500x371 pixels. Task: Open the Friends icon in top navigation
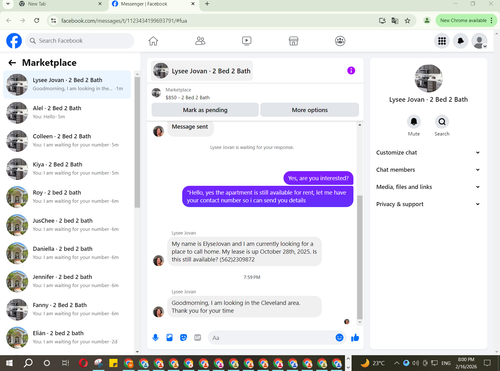coord(200,41)
